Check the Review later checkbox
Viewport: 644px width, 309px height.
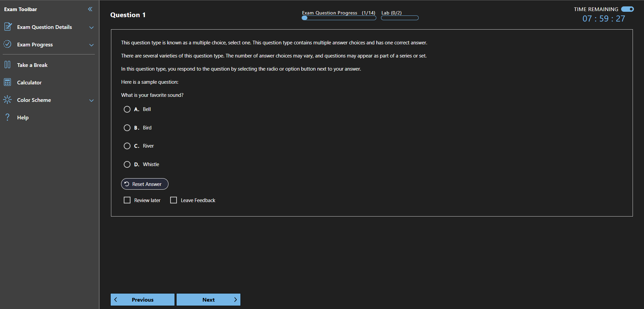point(127,200)
